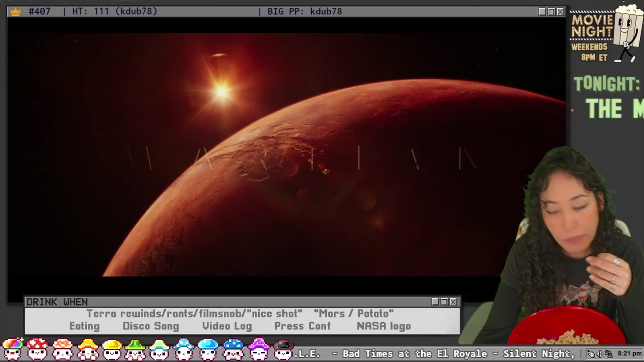Viewport: 644px width, 362px height.
Task: Click the "Video Log" drink rule
Action: click(227, 326)
